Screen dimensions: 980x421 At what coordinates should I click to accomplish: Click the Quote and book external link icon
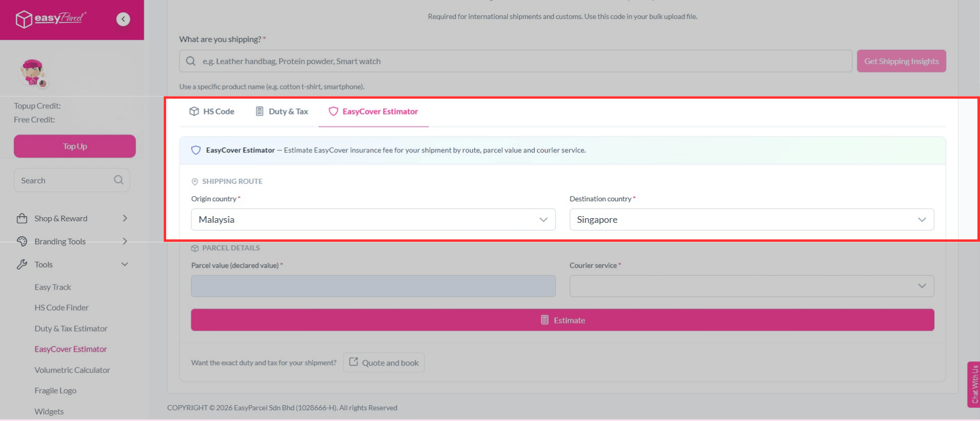tap(354, 362)
